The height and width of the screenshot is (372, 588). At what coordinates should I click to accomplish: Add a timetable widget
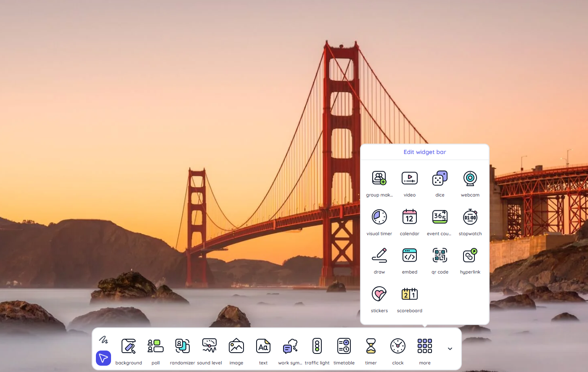coord(344,349)
